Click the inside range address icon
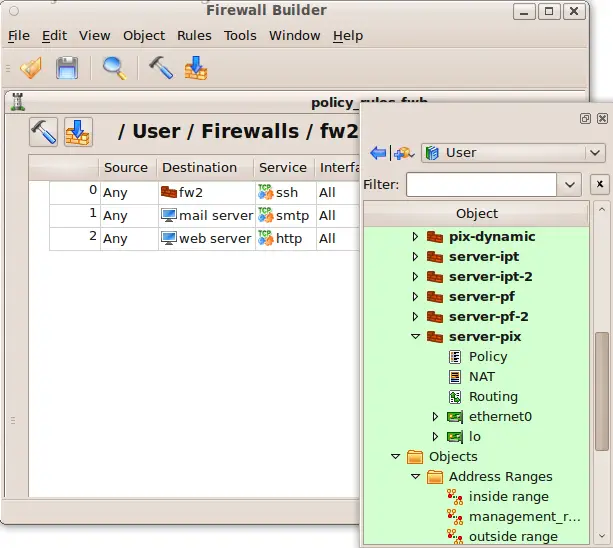The height and width of the screenshot is (548, 613). (x=455, y=496)
